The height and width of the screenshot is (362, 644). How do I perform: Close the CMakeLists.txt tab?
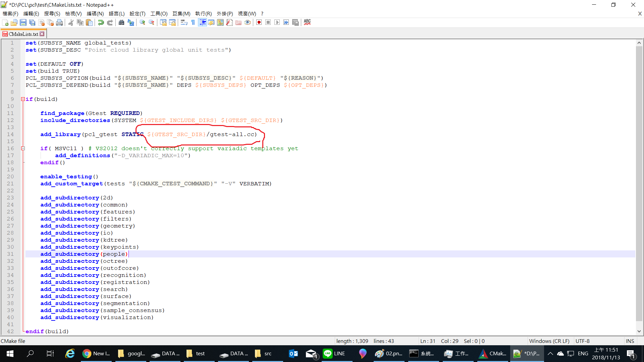(42, 34)
